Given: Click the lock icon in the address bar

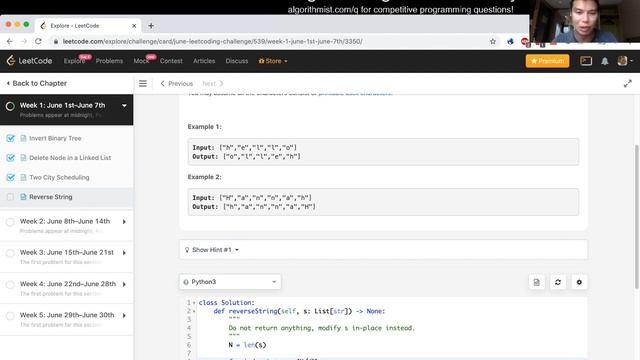Looking at the screenshot, I should [56, 41].
